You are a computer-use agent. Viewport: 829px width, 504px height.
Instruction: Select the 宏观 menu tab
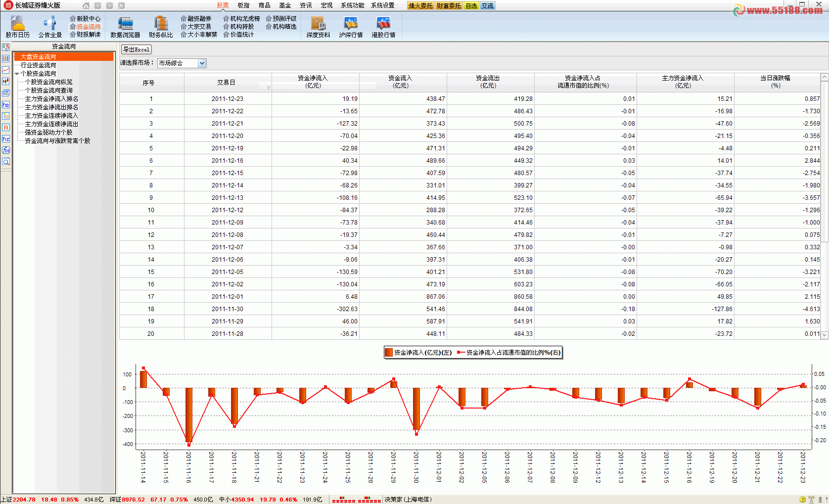tap(326, 5)
